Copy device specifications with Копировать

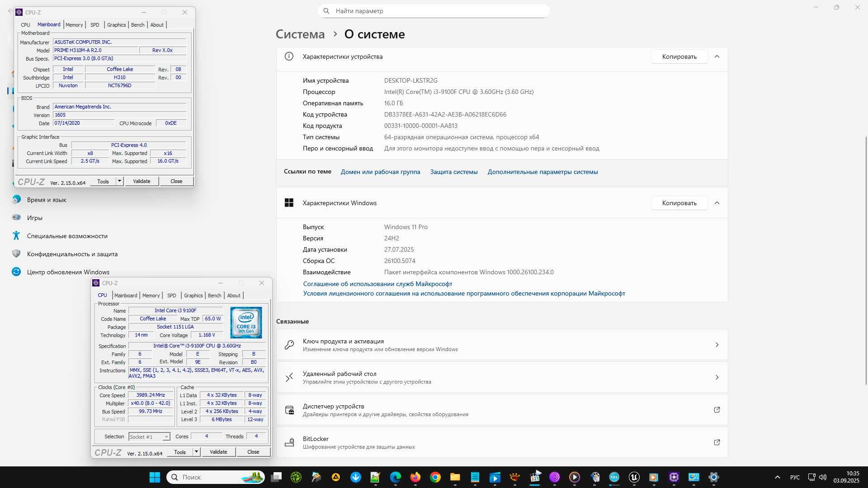(679, 56)
